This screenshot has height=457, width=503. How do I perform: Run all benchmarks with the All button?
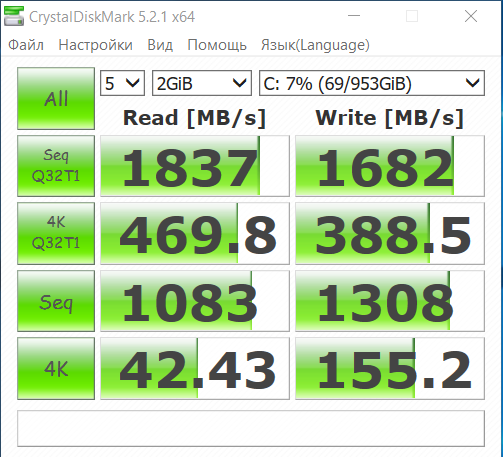click(56, 98)
